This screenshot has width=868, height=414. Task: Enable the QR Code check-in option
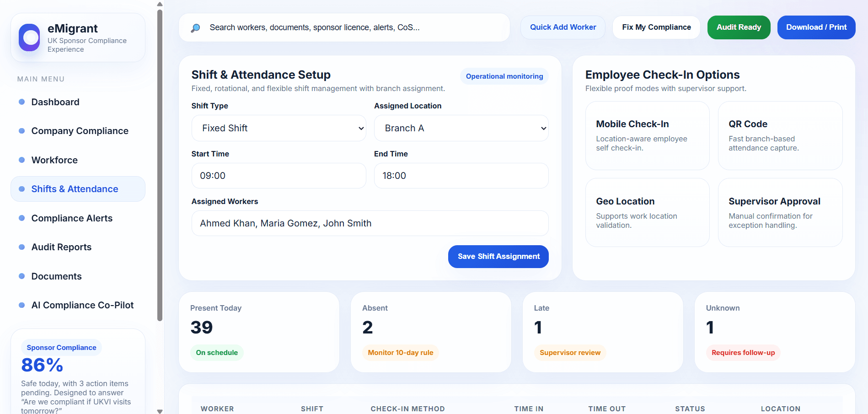coord(780,135)
